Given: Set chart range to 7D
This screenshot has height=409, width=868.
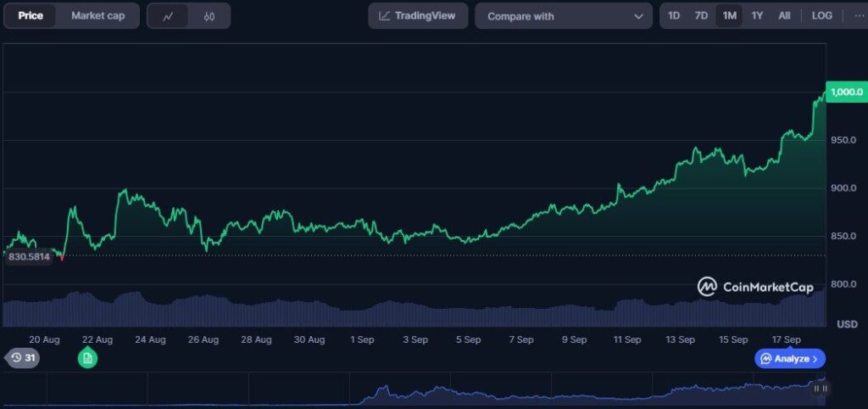Looking at the screenshot, I should pyautogui.click(x=701, y=15).
